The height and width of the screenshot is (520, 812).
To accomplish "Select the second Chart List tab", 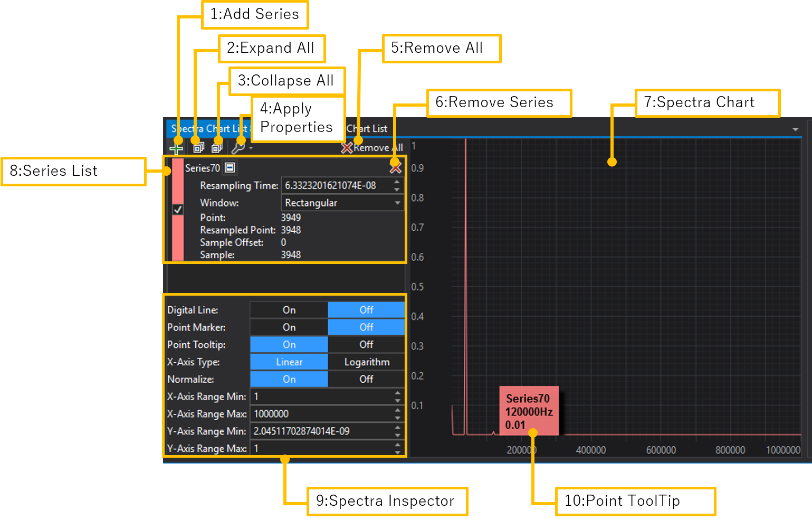I will (367, 129).
